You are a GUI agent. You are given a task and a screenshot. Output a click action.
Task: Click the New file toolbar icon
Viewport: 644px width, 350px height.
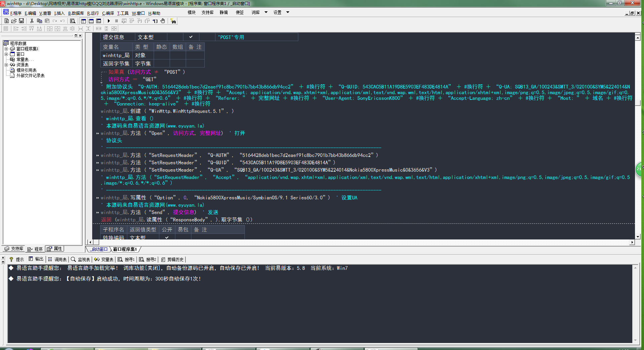click(7, 21)
